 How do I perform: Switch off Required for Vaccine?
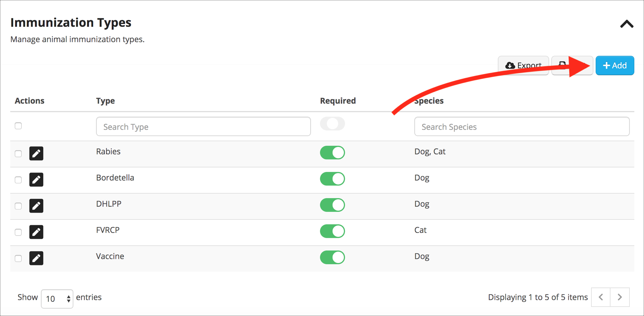332,257
